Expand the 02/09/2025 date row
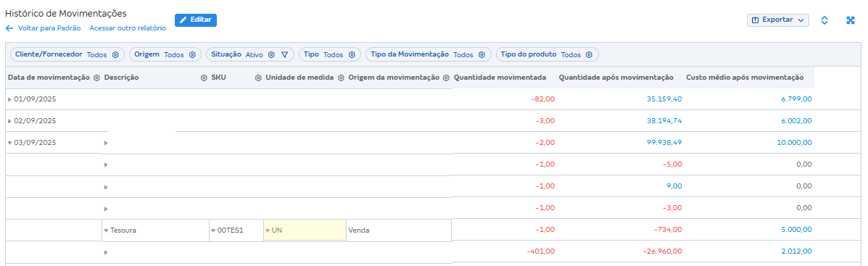868x266 pixels. coord(9,121)
